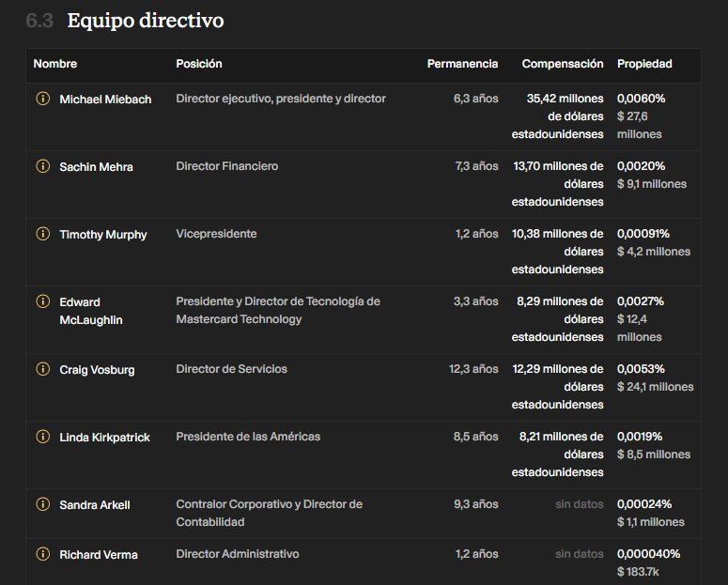Select 'Presidente de las Américas' position
Image resolution: width=728 pixels, height=585 pixels.
pos(248,437)
